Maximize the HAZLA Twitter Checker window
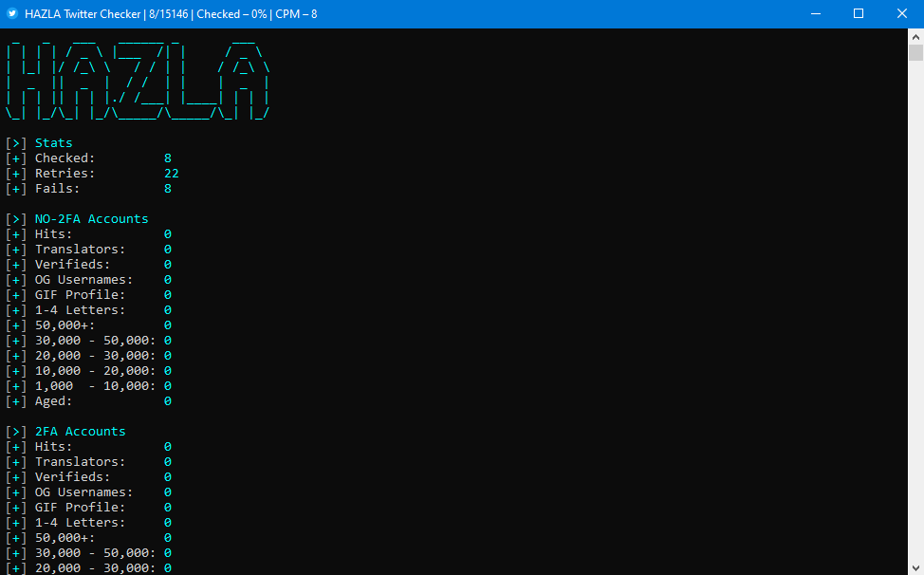This screenshot has width=924, height=575. [x=859, y=13]
